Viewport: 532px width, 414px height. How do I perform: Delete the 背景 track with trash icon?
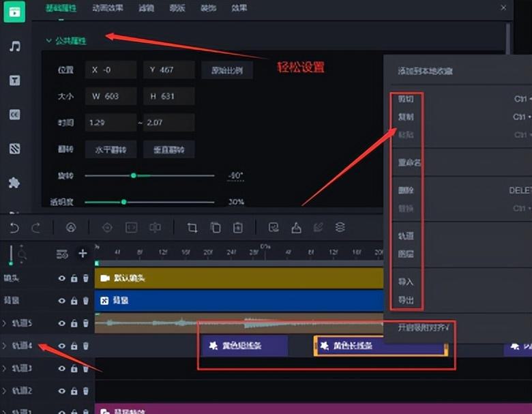86,301
